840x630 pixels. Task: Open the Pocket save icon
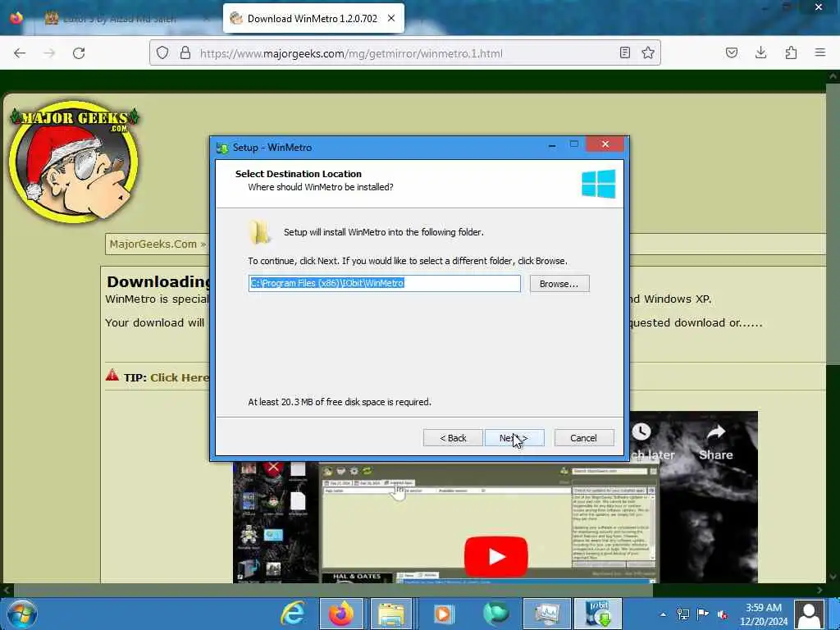click(731, 52)
